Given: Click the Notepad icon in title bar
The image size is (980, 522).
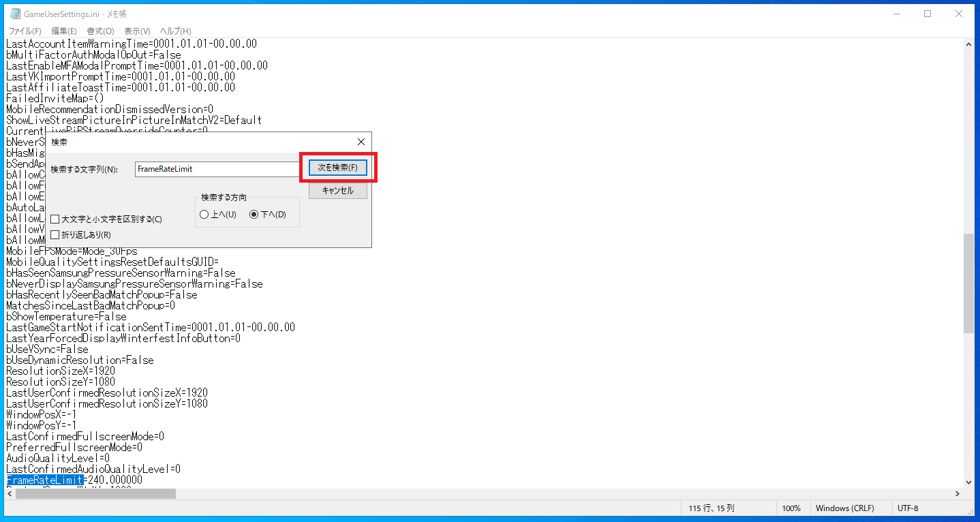Looking at the screenshot, I should coord(14,14).
